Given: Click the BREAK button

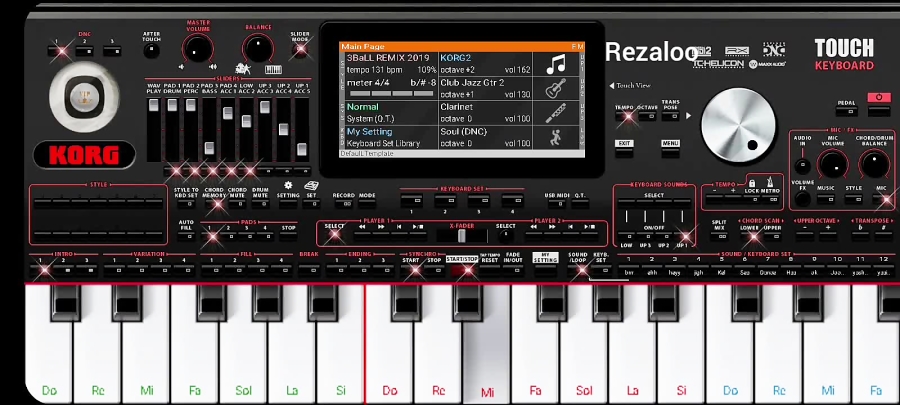Looking at the screenshot, I should point(309,269).
